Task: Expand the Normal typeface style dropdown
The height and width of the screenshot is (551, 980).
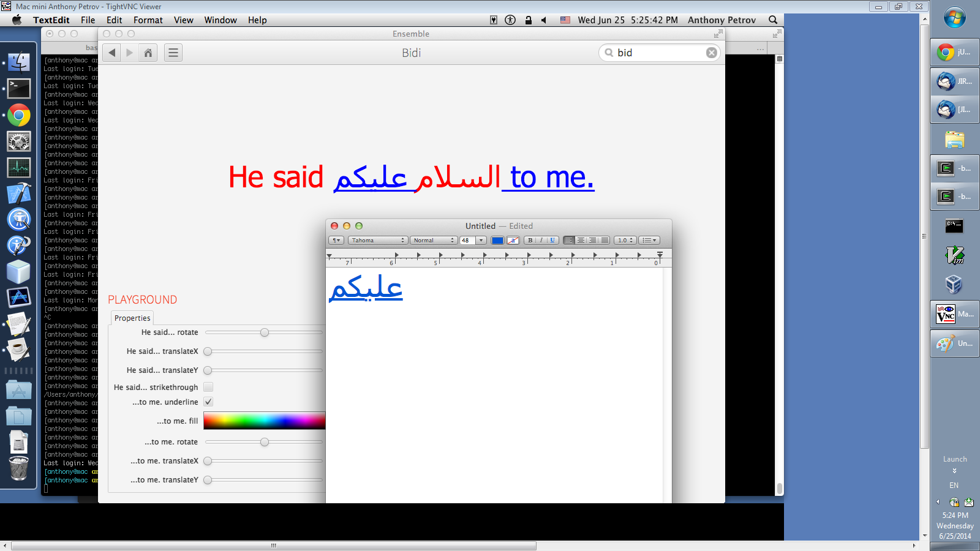Action: coord(434,241)
